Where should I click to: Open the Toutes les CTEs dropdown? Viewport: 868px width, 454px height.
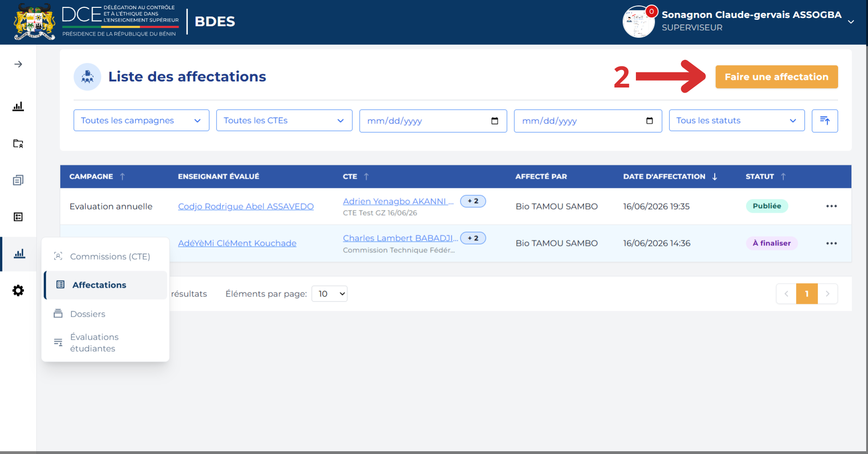click(284, 121)
